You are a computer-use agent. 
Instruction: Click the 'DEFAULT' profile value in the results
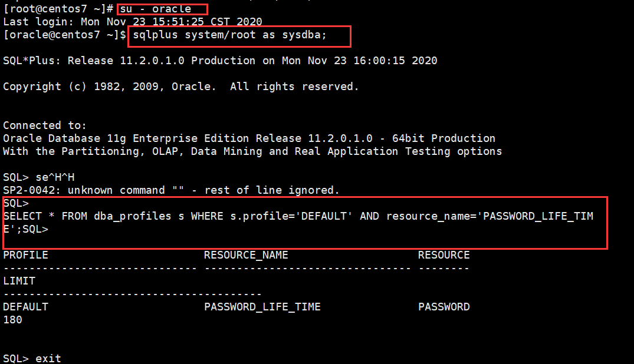25,307
